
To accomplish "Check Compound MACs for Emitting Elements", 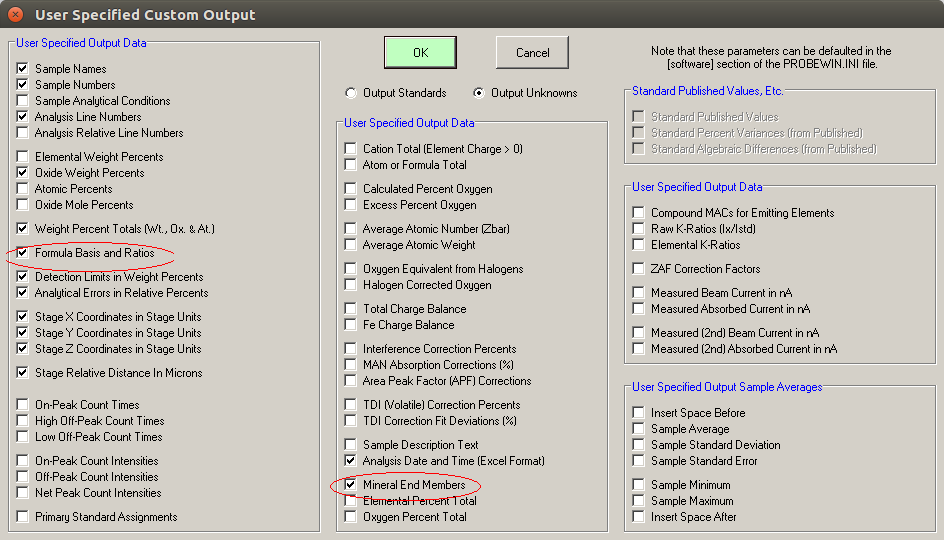I will [x=639, y=213].
